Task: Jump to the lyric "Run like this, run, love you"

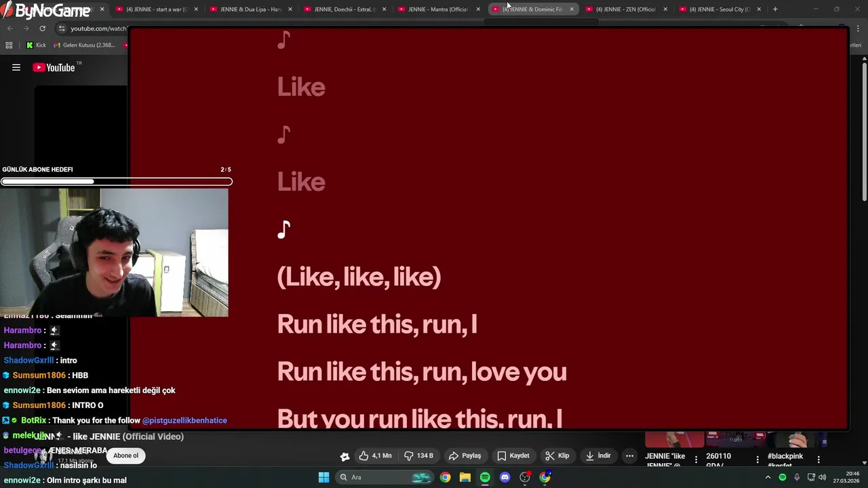Action: tap(422, 371)
